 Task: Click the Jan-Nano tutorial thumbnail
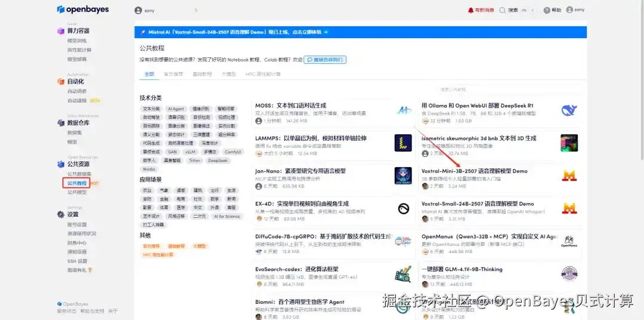pyautogui.click(x=403, y=176)
